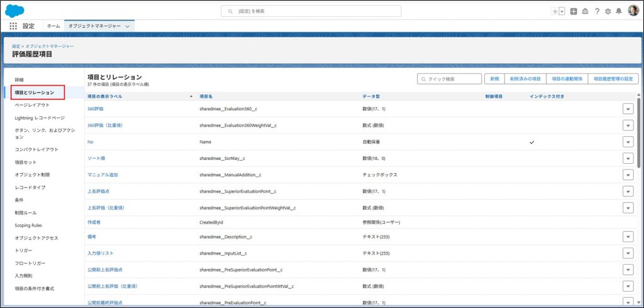644x308 pixels.
Task: Expand the オブジェクトマネージャー tab chevron
Action: pyautogui.click(x=128, y=26)
